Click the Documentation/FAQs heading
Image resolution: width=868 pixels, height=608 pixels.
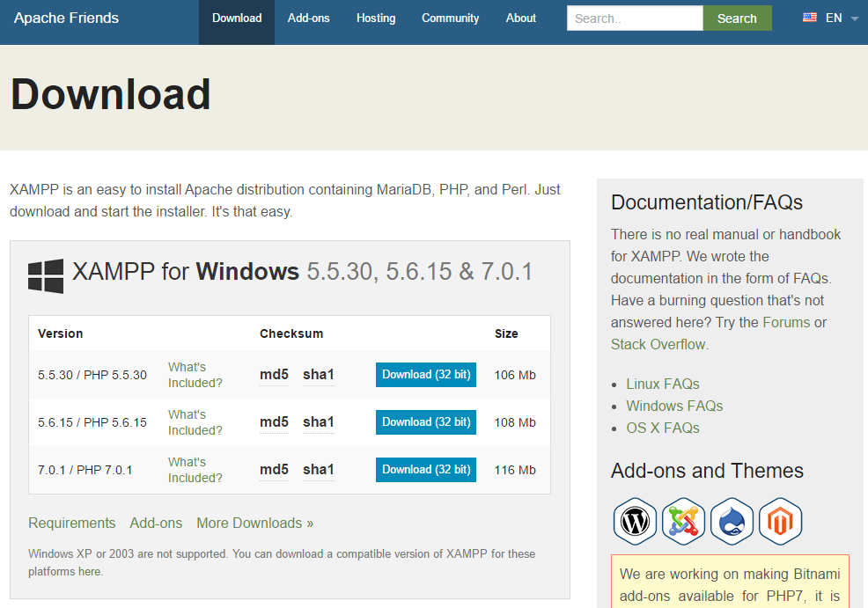tap(706, 202)
